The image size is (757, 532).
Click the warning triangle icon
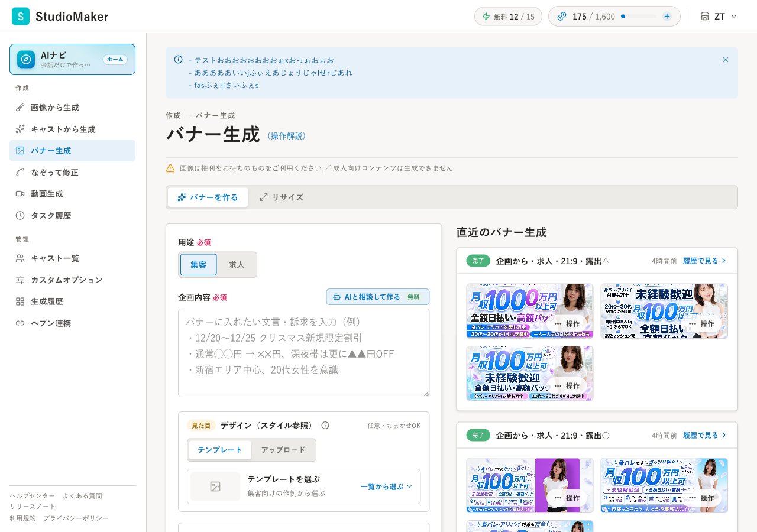(170, 168)
